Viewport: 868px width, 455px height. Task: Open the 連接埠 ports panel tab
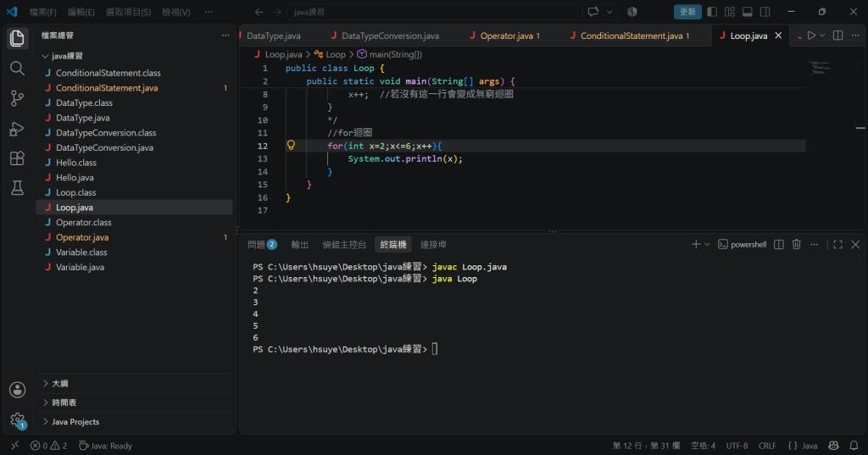(x=433, y=244)
